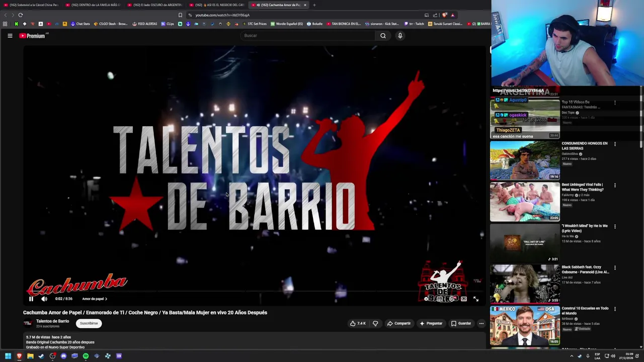Open Black Sabbath Paranoid video thumbnail
The image size is (644, 362).
click(525, 284)
